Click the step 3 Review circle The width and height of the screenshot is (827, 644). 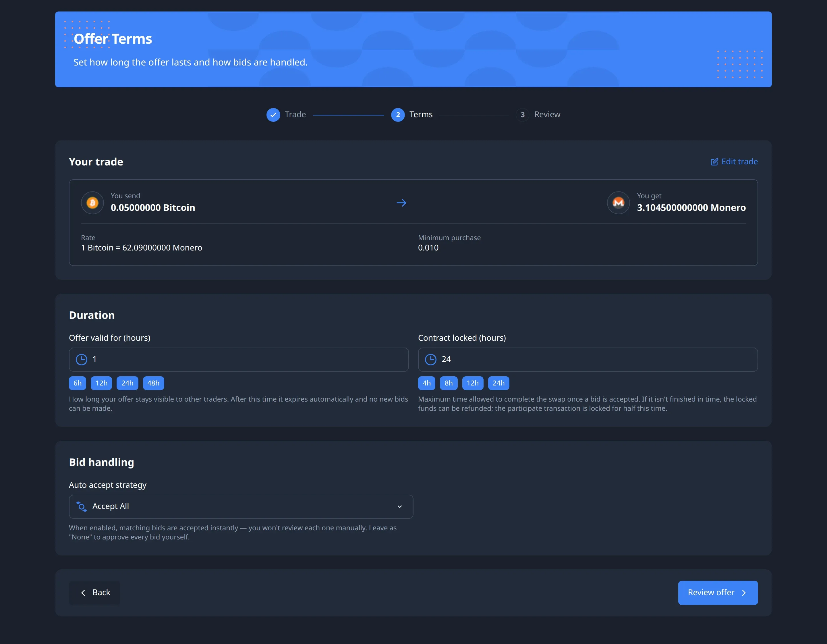click(x=523, y=115)
